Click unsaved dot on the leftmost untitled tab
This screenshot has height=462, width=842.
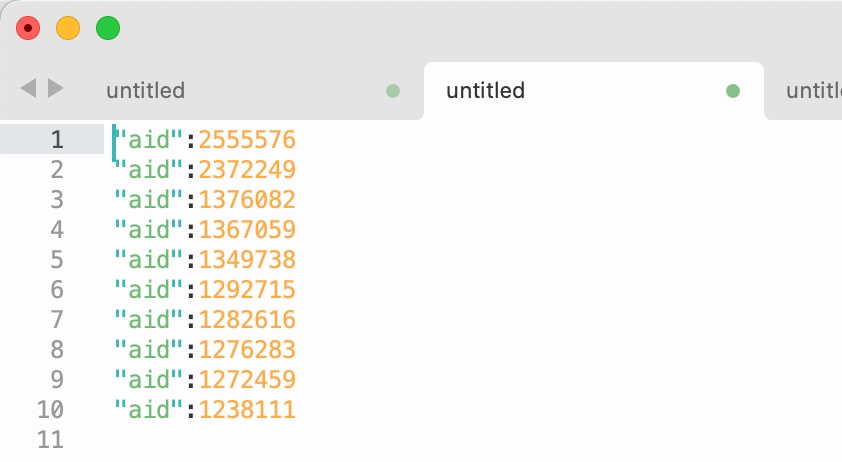[x=393, y=91]
